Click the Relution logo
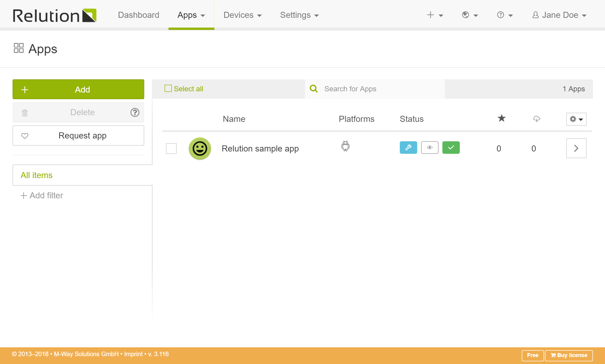605x364 pixels. pyautogui.click(x=54, y=15)
